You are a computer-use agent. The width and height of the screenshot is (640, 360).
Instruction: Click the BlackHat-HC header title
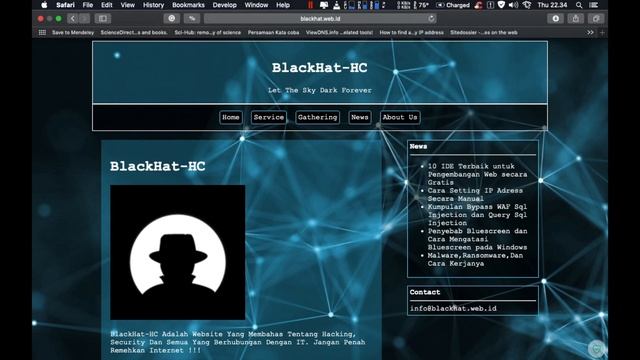click(x=320, y=68)
